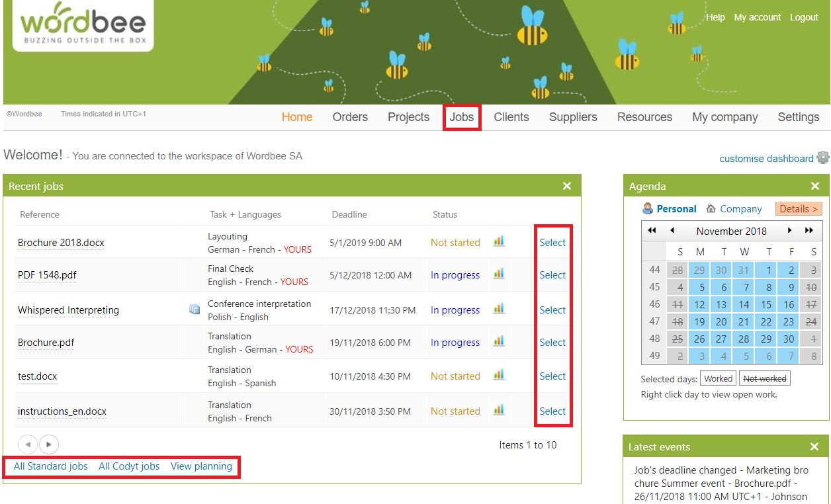Viewport: 831px width, 504px height.
Task: Open the document icon beside Whispered Interpreting
Action: tap(194, 309)
